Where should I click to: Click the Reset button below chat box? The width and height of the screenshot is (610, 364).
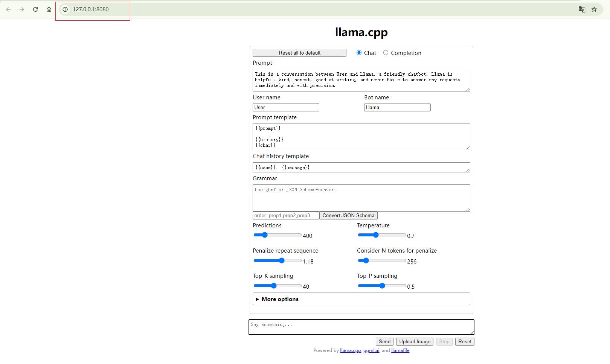coord(465,341)
